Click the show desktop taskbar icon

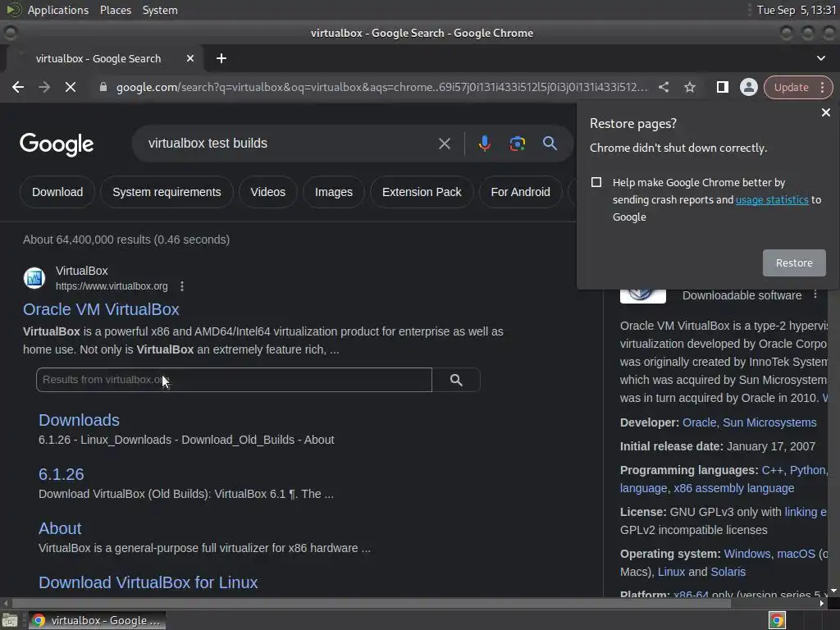coord(10,620)
